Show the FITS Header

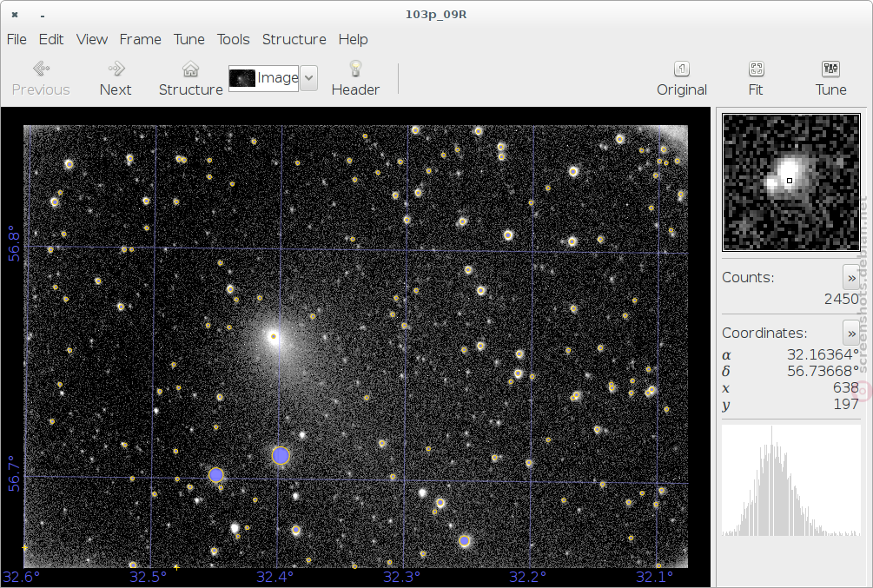(355, 78)
